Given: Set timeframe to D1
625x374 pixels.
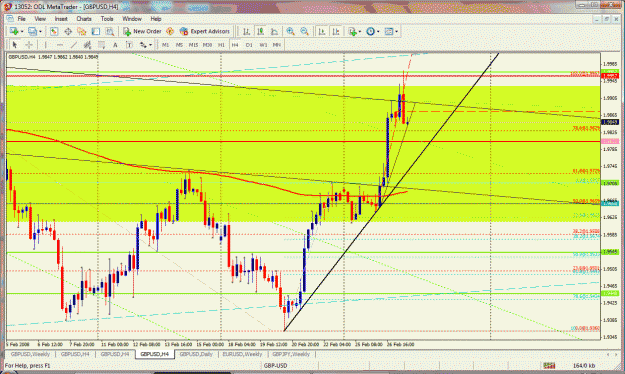Looking at the screenshot, I should pos(249,45).
